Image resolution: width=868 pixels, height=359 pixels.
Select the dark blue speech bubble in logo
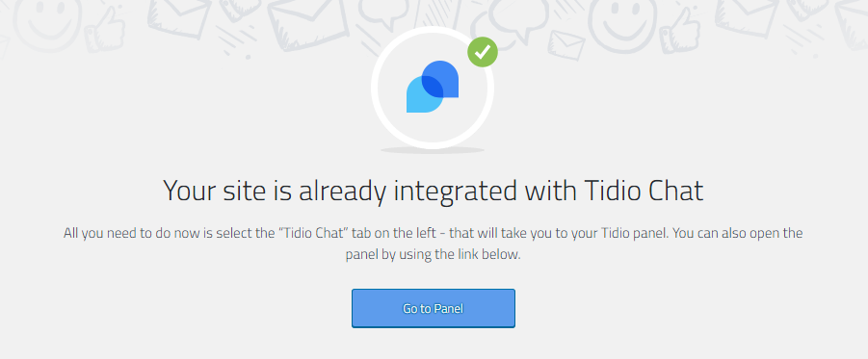440,79
